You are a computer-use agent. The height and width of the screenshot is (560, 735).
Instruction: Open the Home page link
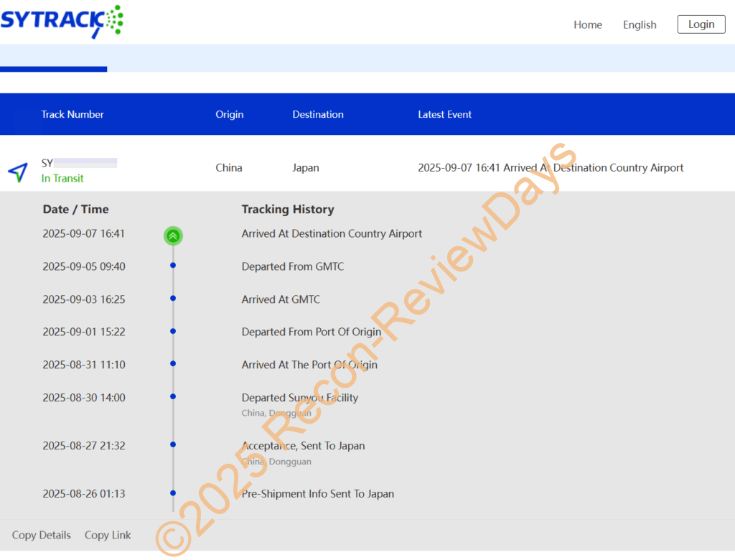[587, 24]
